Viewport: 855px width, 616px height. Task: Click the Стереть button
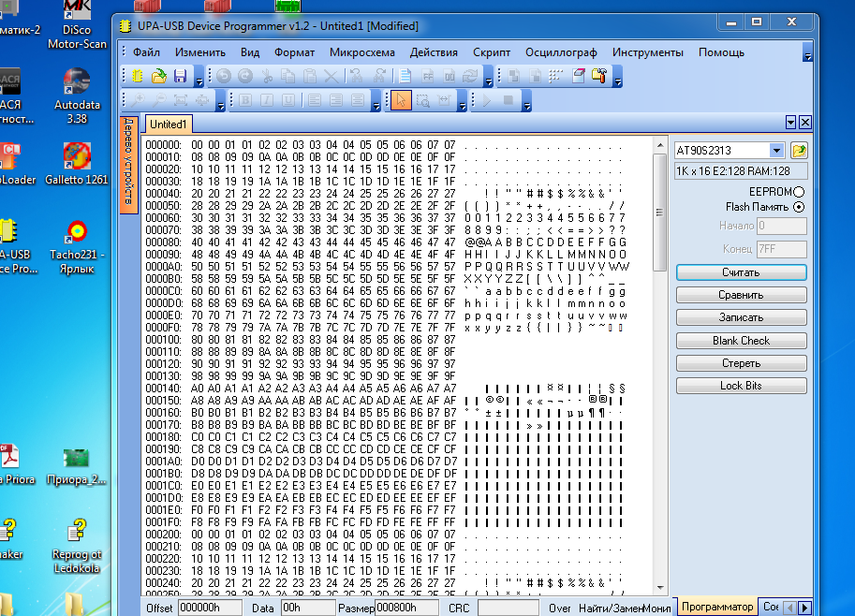click(741, 363)
